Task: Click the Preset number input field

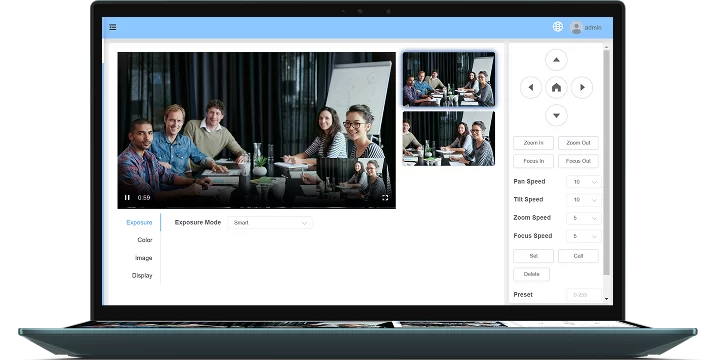Action: (x=584, y=295)
